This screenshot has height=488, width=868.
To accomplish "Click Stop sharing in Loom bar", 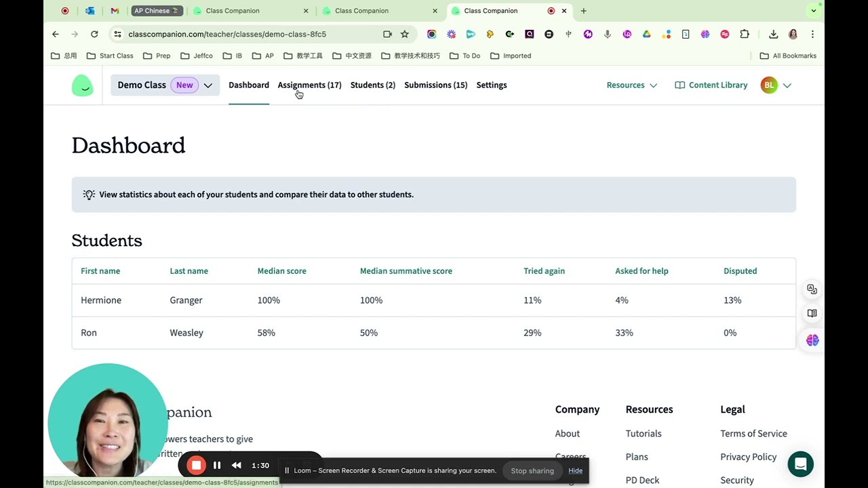I will click(x=532, y=470).
